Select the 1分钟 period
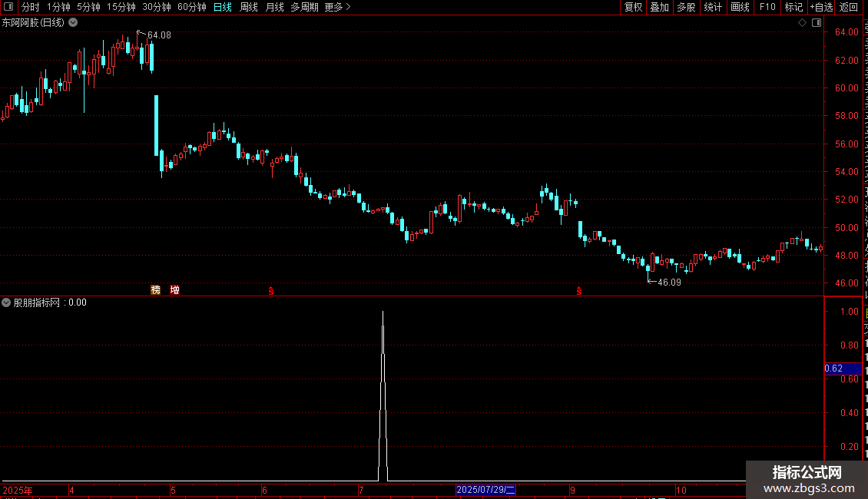This screenshot has height=499, width=868. [58, 7]
